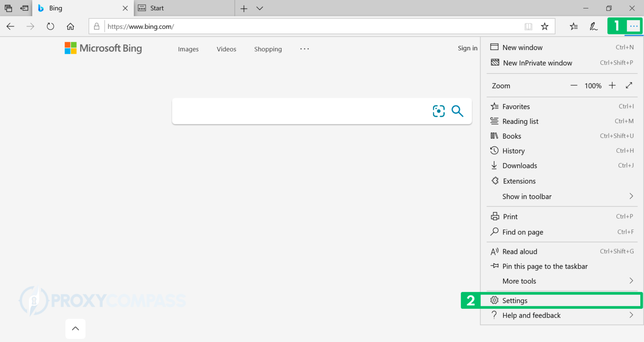The width and height of the screenshot is (644, 342).
Task: Open visual search in the Bing search box
Action: tap(439, 111)
